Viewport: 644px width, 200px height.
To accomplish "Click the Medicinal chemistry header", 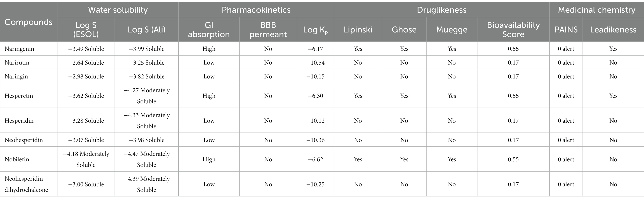I will coord(597,10).
